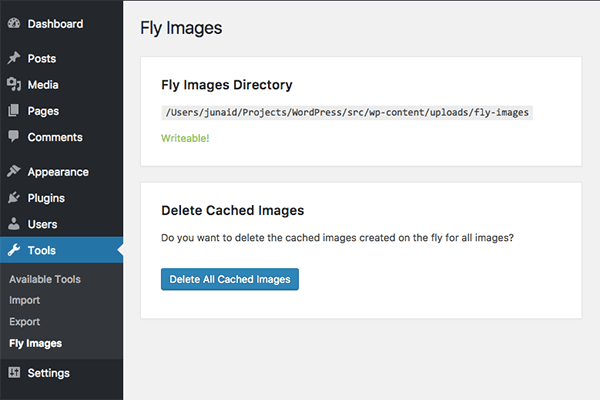
Task: Click the Appearance paintbrush icon
Action: coord(14,171)
